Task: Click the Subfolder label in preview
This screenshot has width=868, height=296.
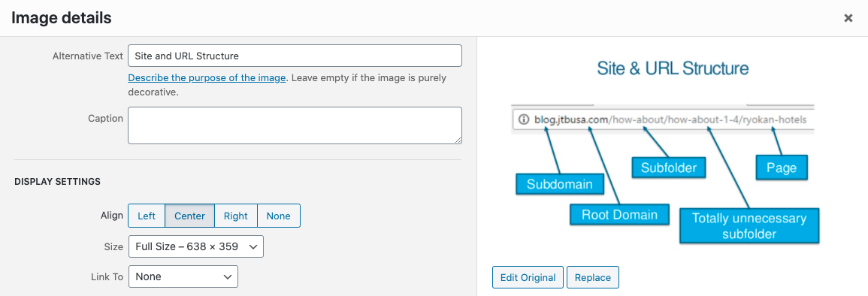Action: click(x=669, y=167)
